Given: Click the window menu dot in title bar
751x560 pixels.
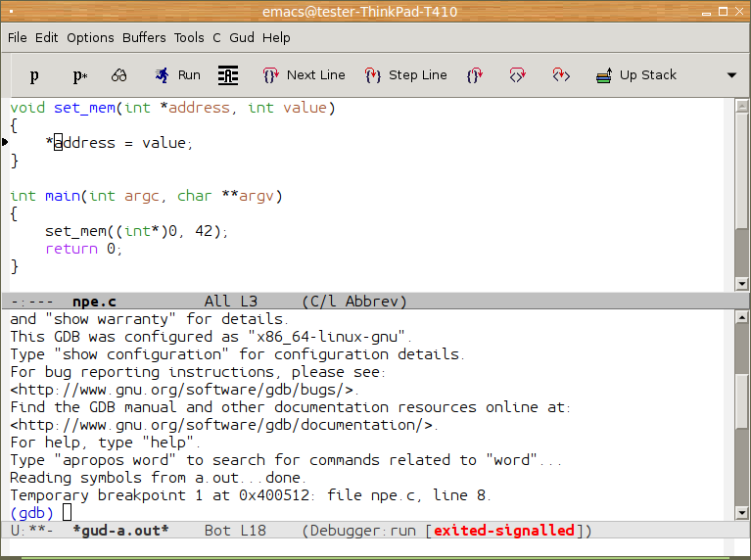Looking at the screenshot, I should pos(11,12).
